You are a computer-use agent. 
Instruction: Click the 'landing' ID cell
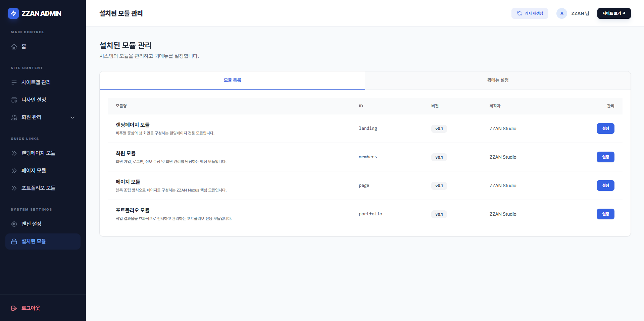(x=368, y=128)
